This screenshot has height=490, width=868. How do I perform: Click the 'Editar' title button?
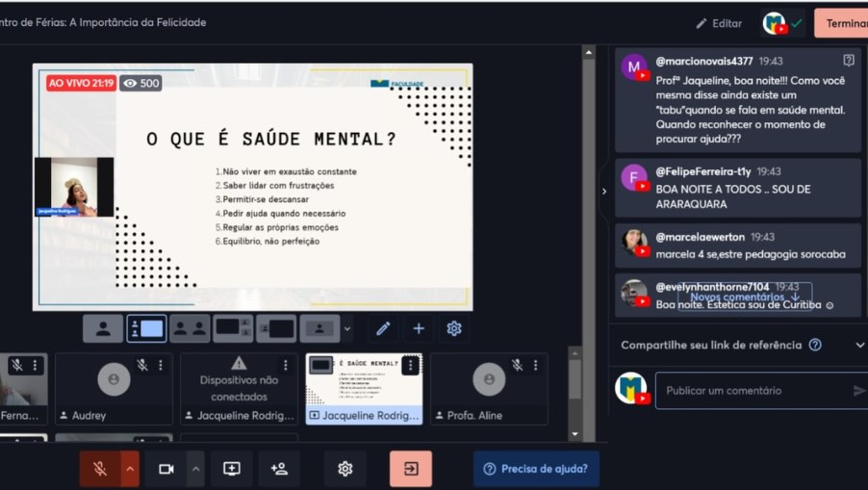(719, 23)
